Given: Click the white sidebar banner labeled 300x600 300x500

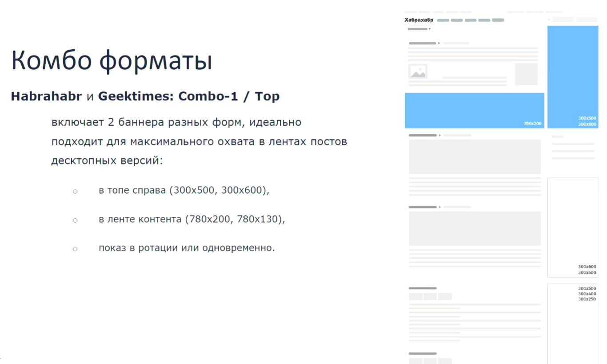Looking at the screenshot, I should 573,228.
